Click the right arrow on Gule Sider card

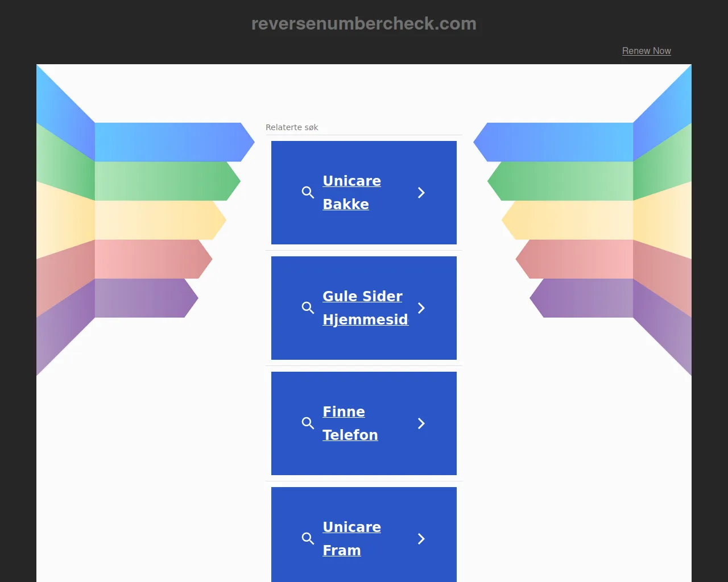pyautogui.click(x=421, y=308)
